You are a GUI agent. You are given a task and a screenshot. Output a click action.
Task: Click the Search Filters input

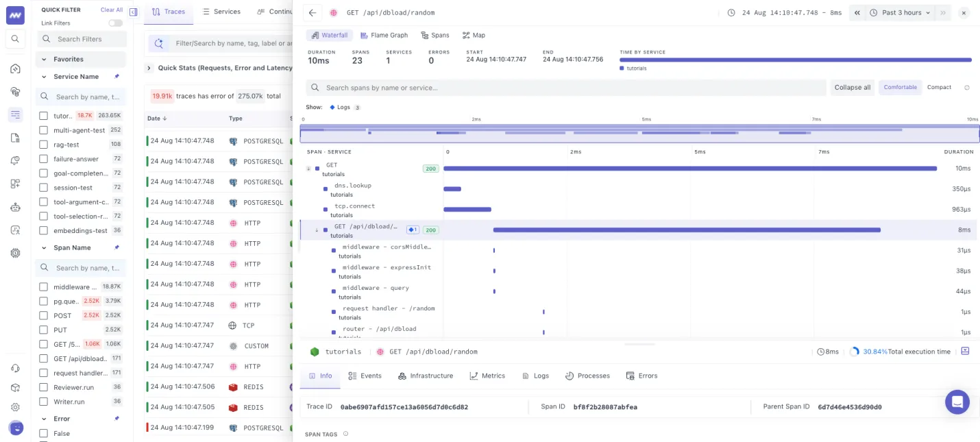pos(81,39)
